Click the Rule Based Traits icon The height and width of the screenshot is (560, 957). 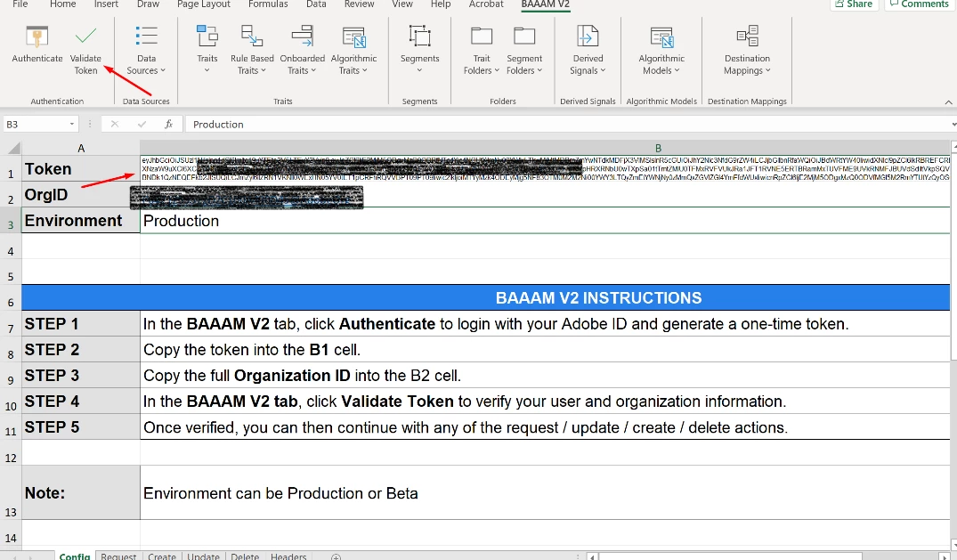(252, 36)
